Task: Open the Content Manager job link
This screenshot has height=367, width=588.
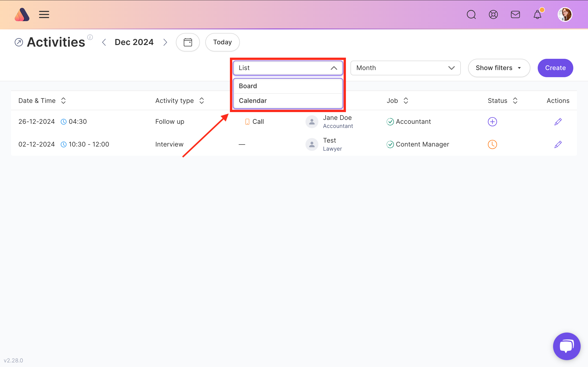Action: (x=422, y=144)
